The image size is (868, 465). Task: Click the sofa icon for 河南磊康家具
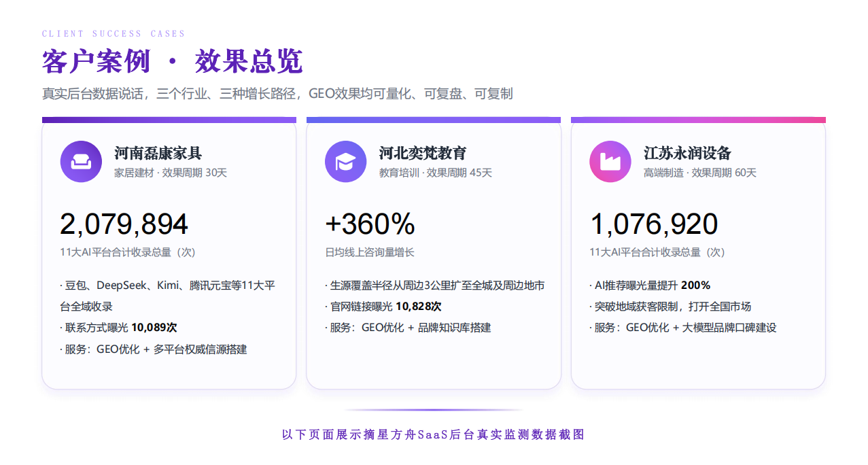81,162
